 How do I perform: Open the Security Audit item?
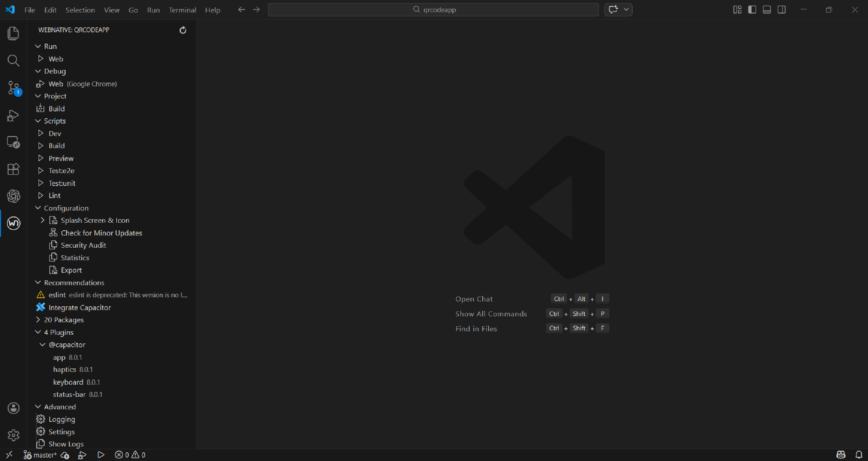[112, 245]
